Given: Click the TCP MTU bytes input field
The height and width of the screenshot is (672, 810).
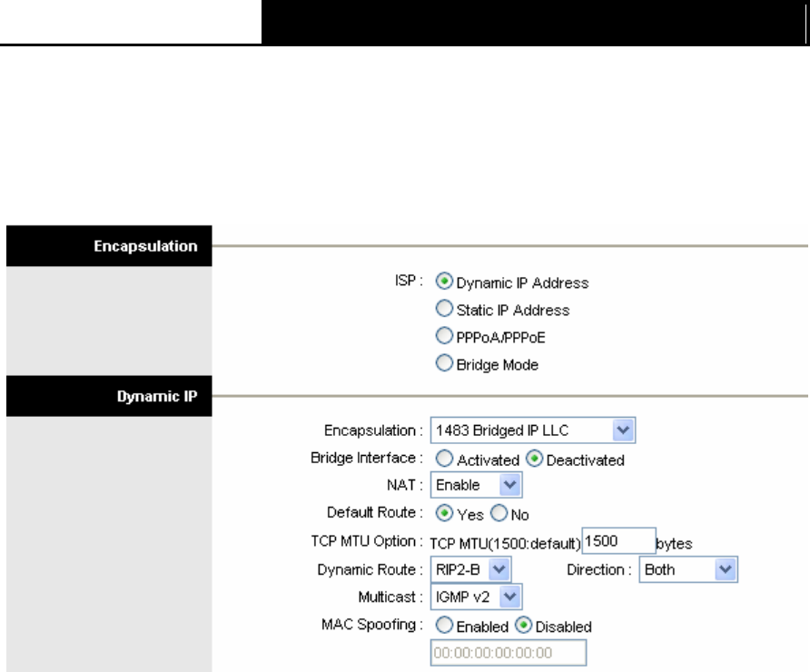Looking at the screenshot, I should point(619,541).
